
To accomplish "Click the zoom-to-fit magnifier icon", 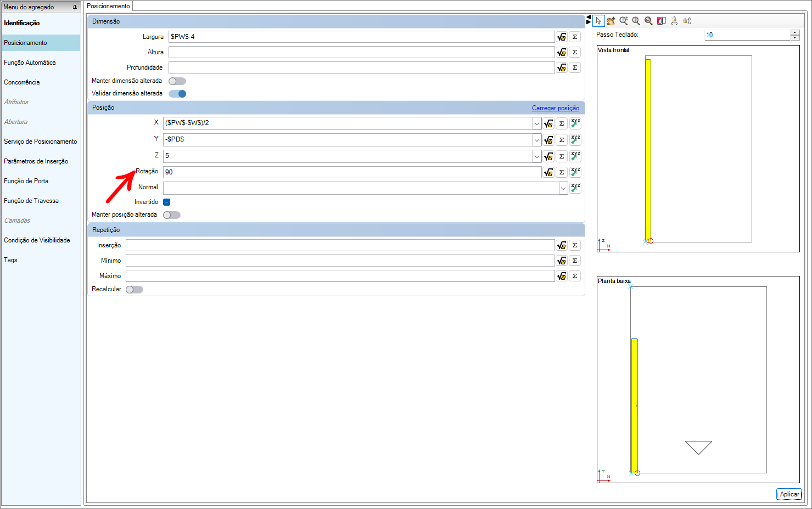I will point(648,21).
